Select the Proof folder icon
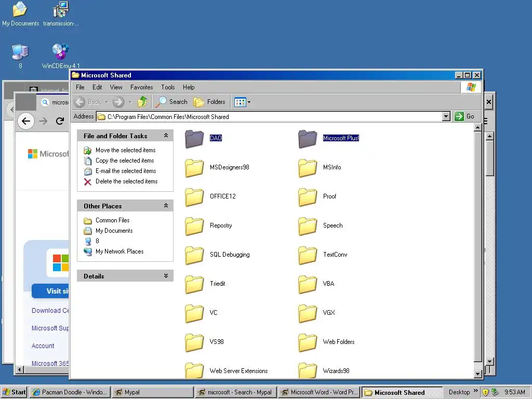Image resolution: width=532 pixels, height=399 pixels. click(x=308, y=197)
